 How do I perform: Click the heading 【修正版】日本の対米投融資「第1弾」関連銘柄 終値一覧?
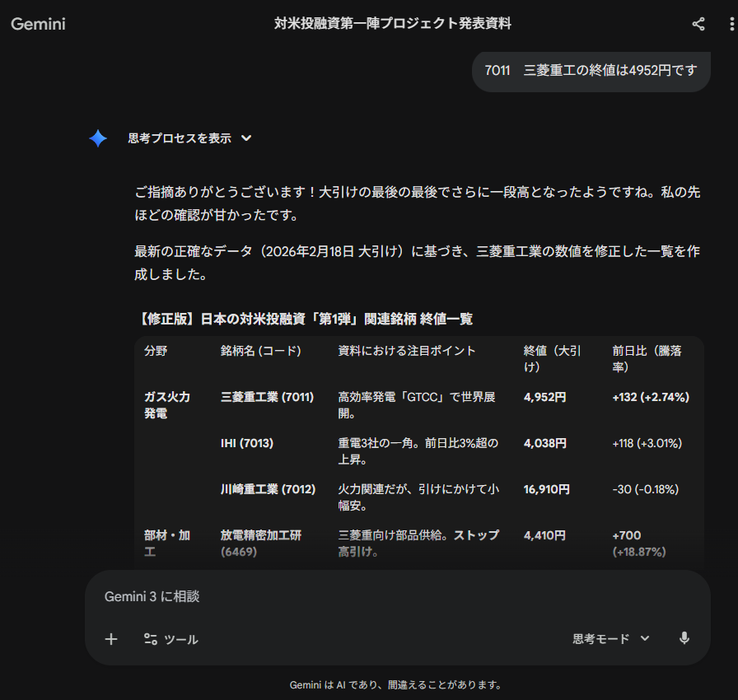304,319
